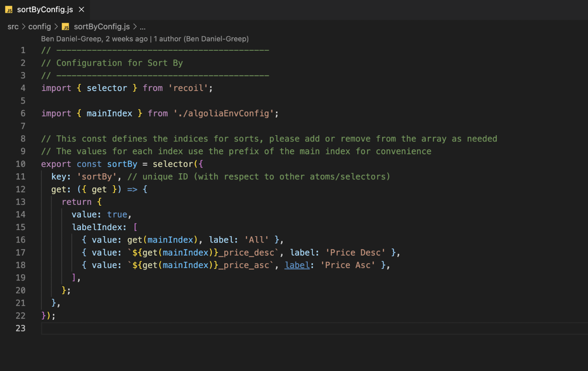Image resolution: width=588 pixels, height=371 pixels.
Task: Click the _price_desc template suffix
Action: 246,252
